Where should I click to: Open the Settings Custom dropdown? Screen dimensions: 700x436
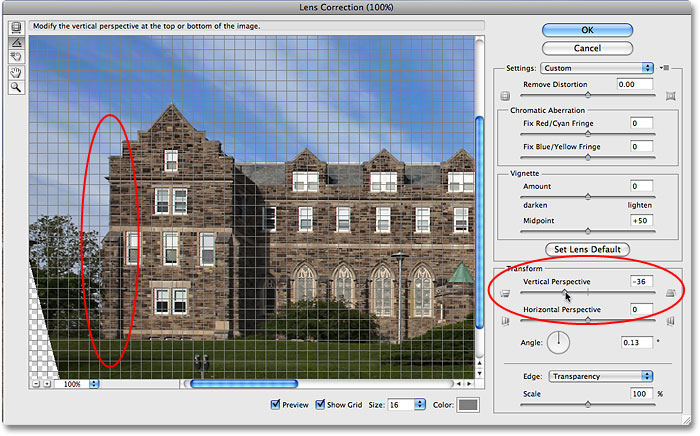pos(597,68)
